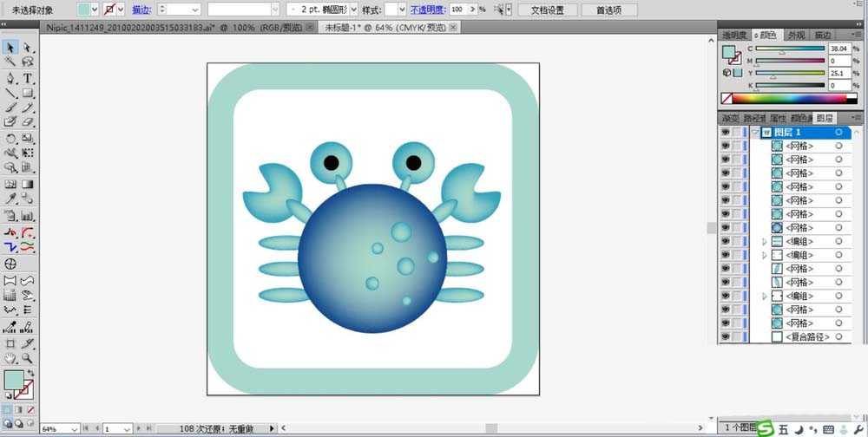Collapse 图层 1 with its disclosure triangle
This screenshot has width=868, height=437.
[755, 132]
